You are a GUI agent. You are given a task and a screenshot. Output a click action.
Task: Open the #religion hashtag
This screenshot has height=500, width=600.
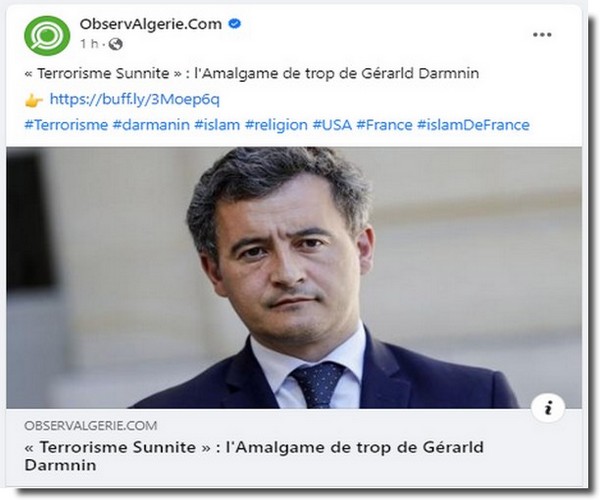click(x=276, y=125)
